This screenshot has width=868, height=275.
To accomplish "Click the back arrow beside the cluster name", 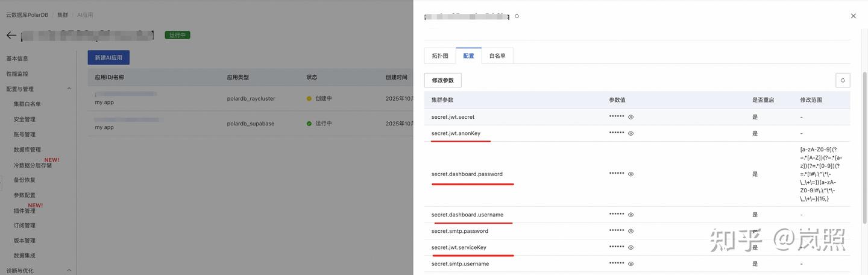I will 11,36.
